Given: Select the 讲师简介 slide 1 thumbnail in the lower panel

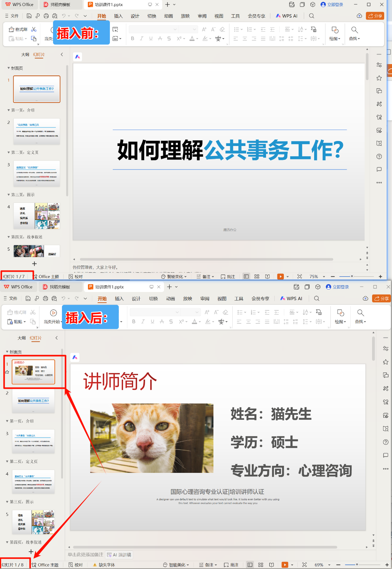Looking at the screenshot, I should pyautogui.click(x=33, y=372).
